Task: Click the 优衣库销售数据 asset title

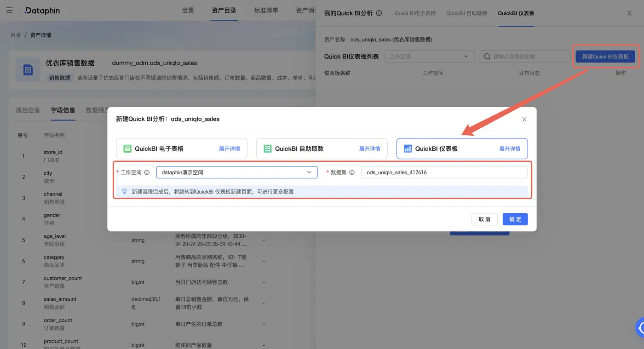Action: pos(70,63)
